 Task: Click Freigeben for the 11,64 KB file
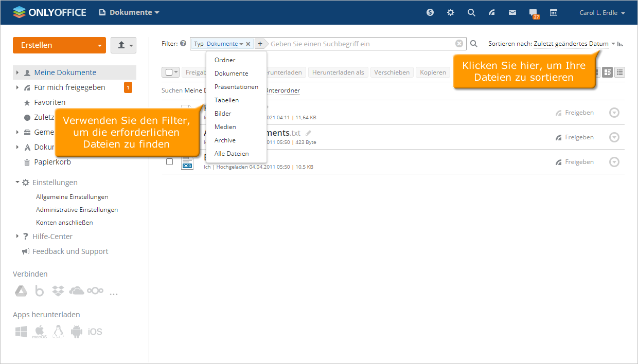[575, 113]
